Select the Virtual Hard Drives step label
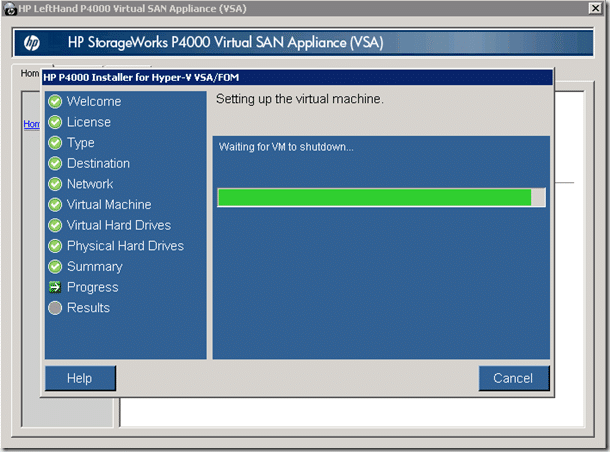Screen dimensions: 610x452 pyautogui.click(x=119, y=225)
